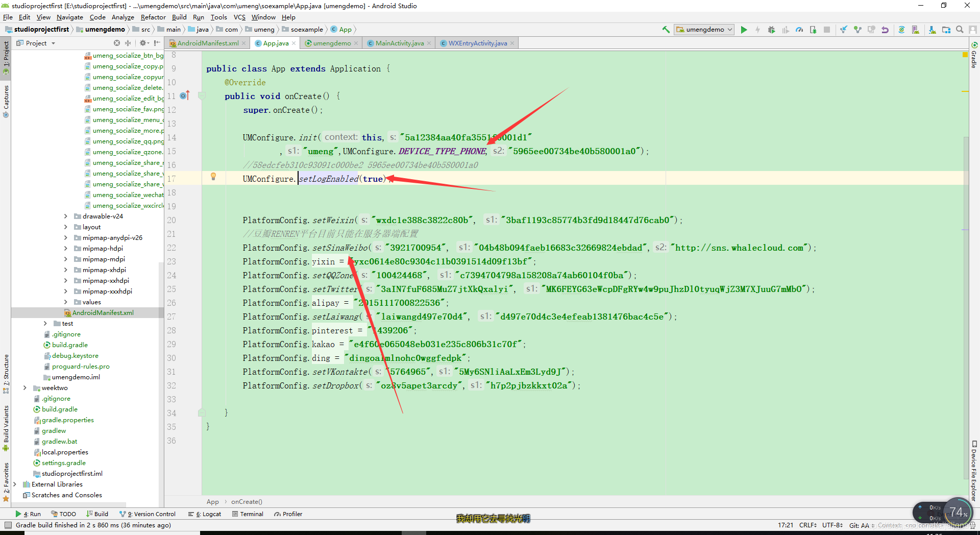The height and width of the screenshot is (535, 980).
Task: Open the Project Structure icon
Action: click(x=946, y=30)
